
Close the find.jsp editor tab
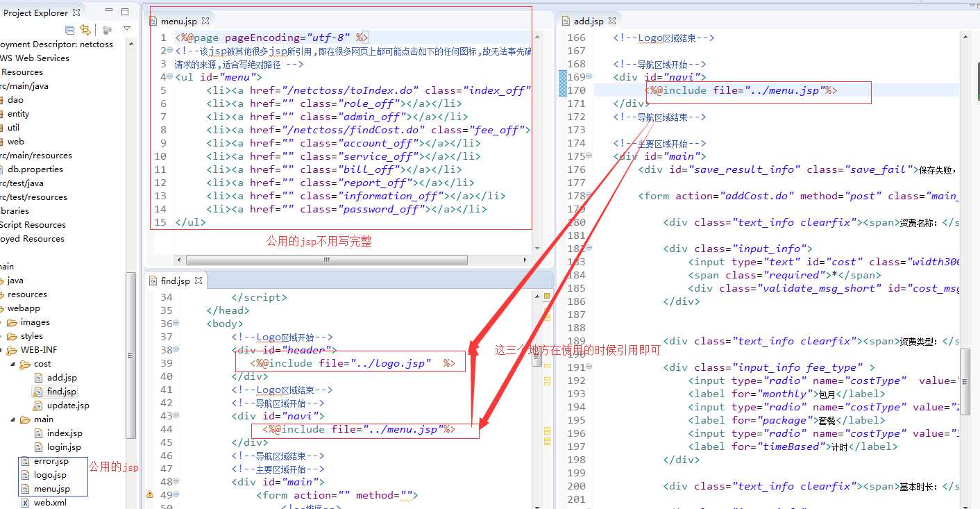[x=198, y=281]
